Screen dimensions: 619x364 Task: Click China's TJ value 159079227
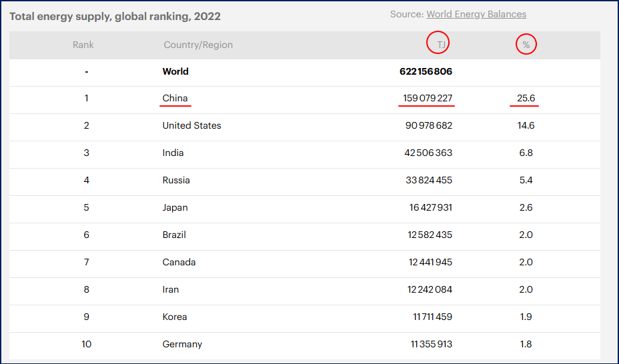pos(427,98)
